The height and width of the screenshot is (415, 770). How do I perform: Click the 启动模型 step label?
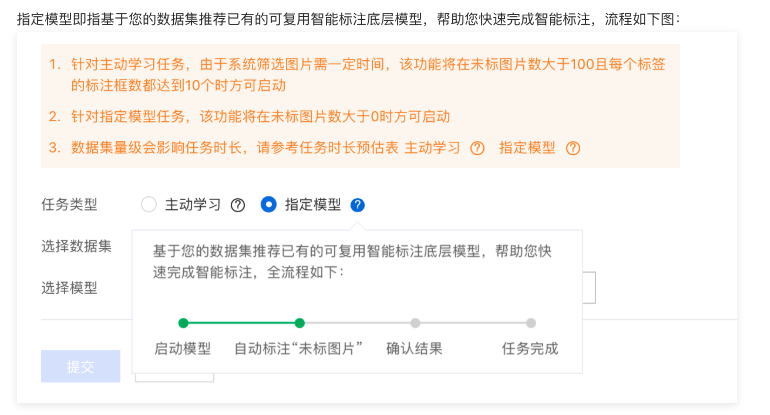(183, 349)
